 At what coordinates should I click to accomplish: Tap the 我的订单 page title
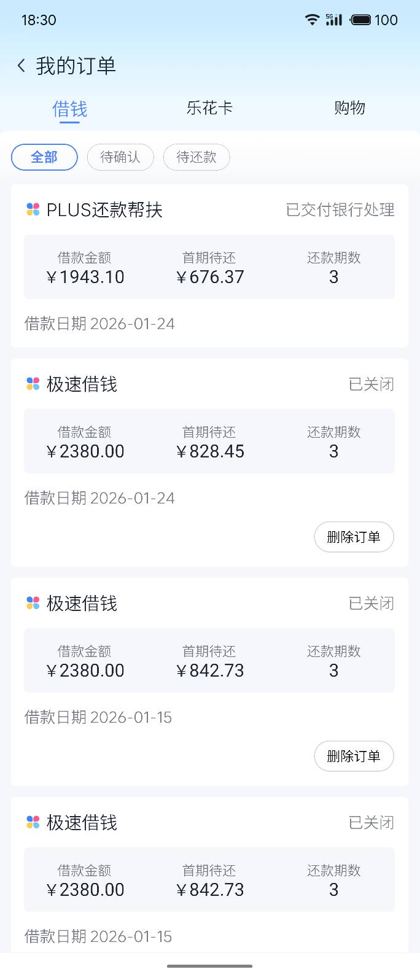(x=76, y=66)
